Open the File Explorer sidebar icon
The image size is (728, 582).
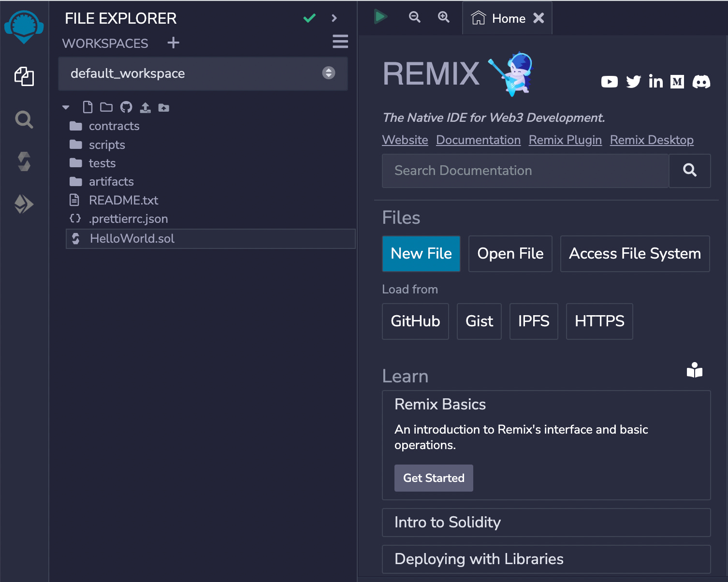[24, 76]
